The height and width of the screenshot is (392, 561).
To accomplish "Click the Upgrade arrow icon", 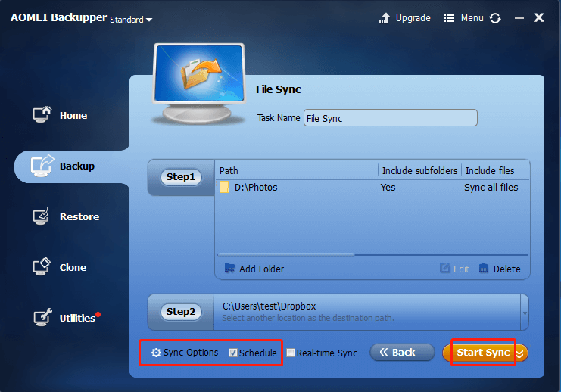I will pos(385,18).
